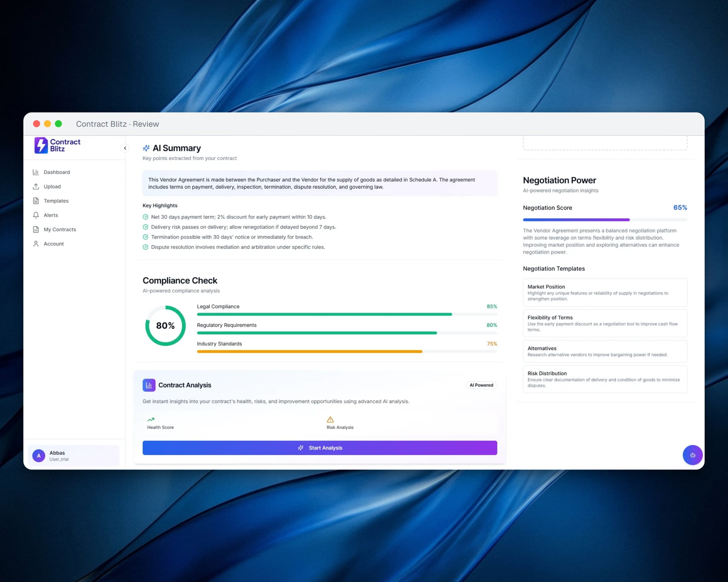728x582 pixels.
Task: Click the Contract Analysis chart icon
Action: pos(149,385)
